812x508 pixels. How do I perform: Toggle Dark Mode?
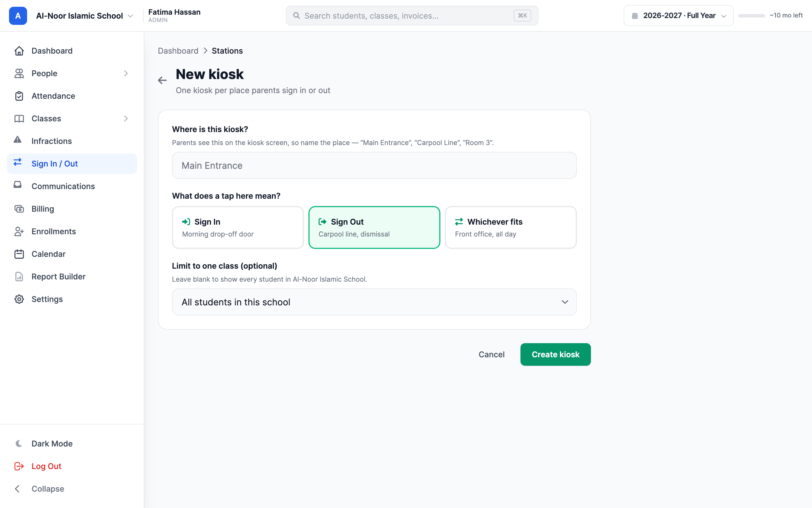72,443
